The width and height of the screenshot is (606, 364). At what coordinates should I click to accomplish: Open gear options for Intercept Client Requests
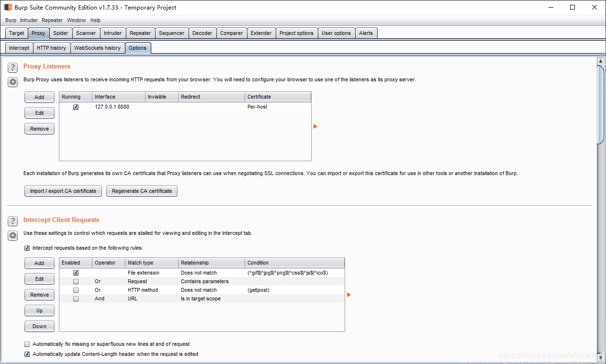coord(13,235)
